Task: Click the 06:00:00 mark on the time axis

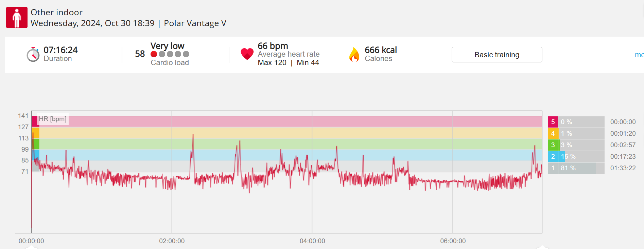Action: pyautogui.click(x=453, y=241)
